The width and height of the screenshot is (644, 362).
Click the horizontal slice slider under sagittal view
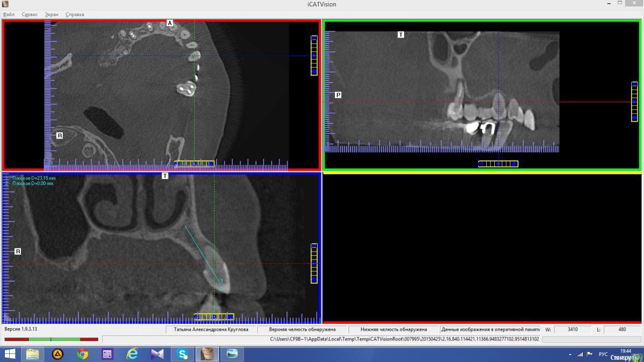(x=497, y=164)
